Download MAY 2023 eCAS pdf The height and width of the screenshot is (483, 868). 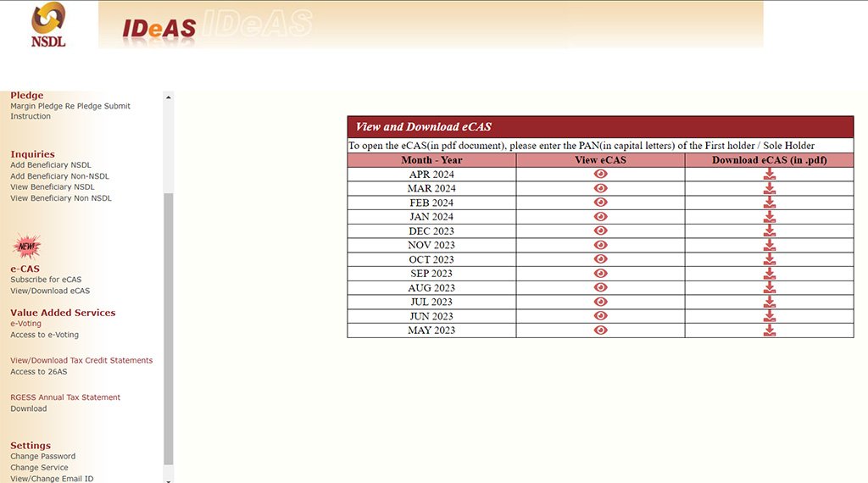770,330
